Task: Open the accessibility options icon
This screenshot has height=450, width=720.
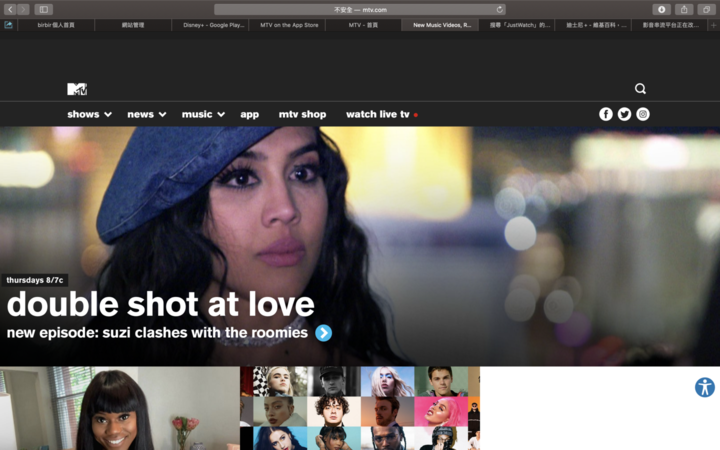Action: 704,387
